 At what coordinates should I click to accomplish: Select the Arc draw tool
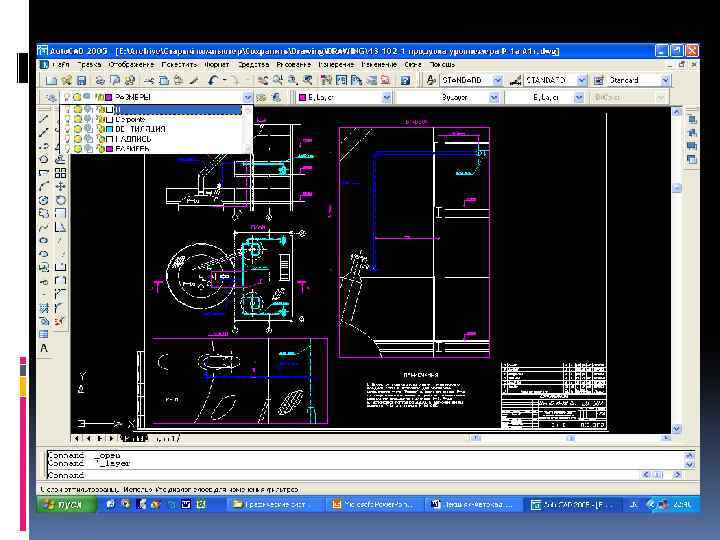click(x=44, y=186)
